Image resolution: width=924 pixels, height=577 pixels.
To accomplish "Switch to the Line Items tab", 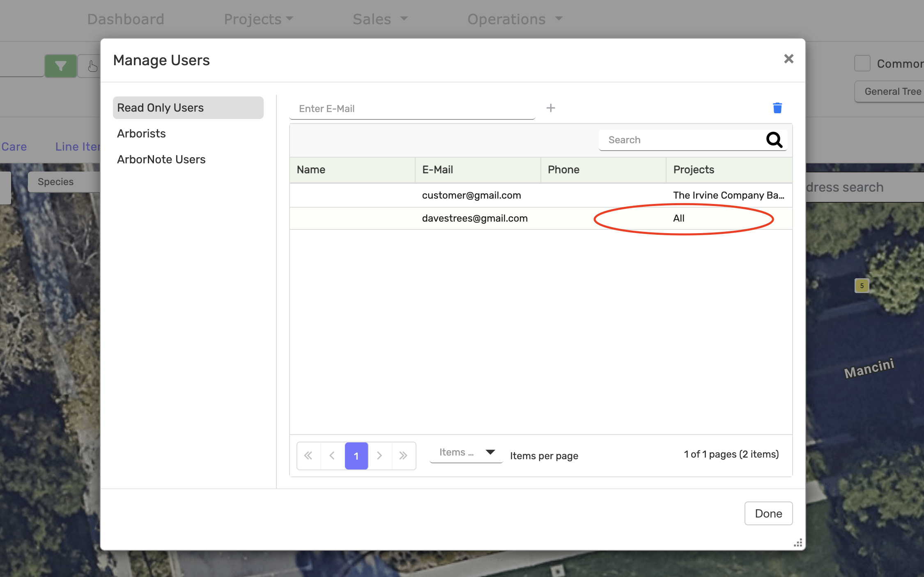I will pos(78,147).
